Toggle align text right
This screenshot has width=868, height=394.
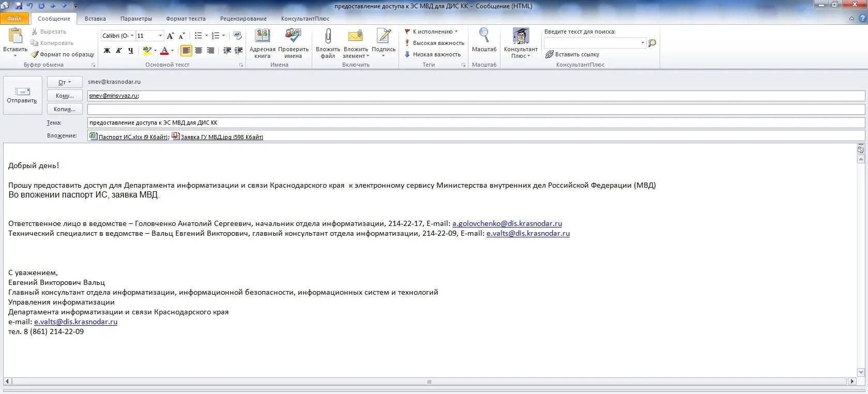click(210, 51)
